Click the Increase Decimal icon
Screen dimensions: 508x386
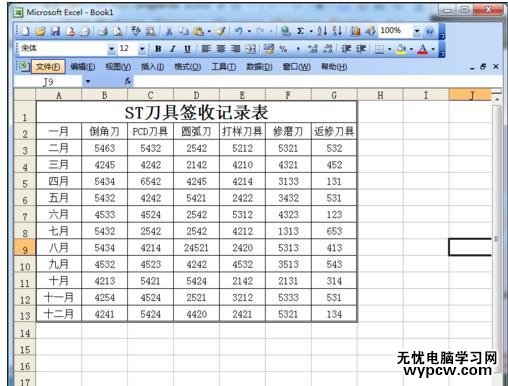[x=313, y=49]
